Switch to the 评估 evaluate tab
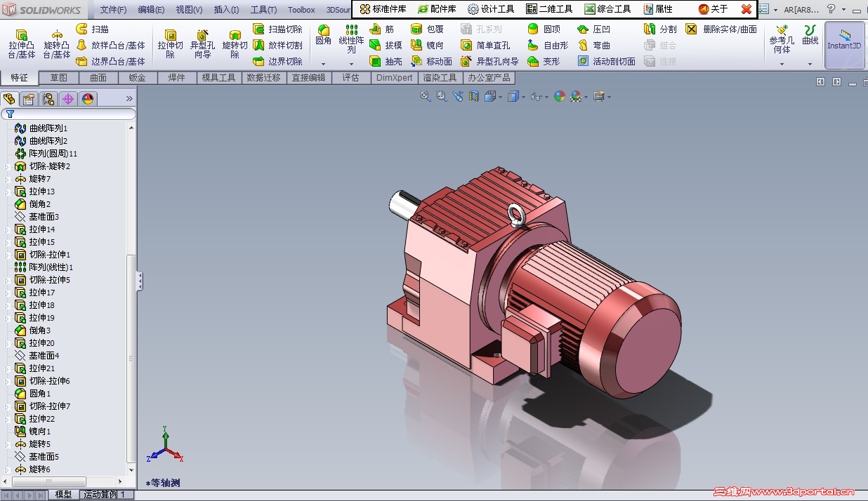Screen dimensions: 868x501 pyautogui.click(x=351, y=78)
